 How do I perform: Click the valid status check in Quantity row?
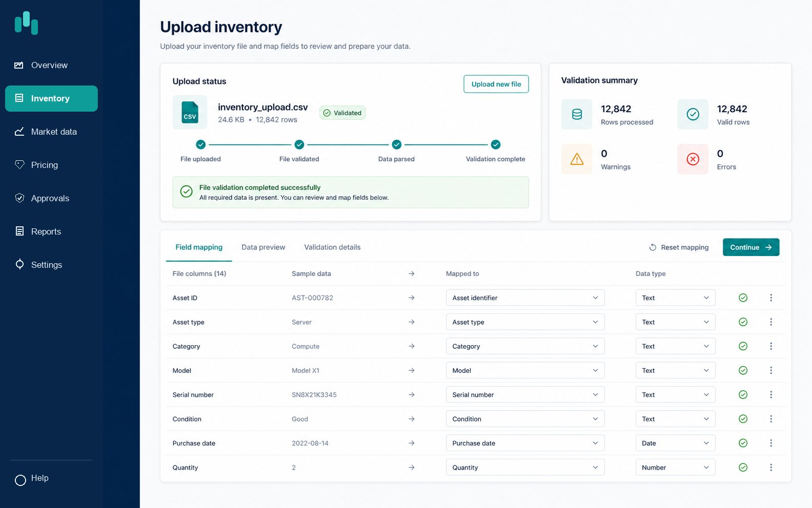click(x=743, y=468)
